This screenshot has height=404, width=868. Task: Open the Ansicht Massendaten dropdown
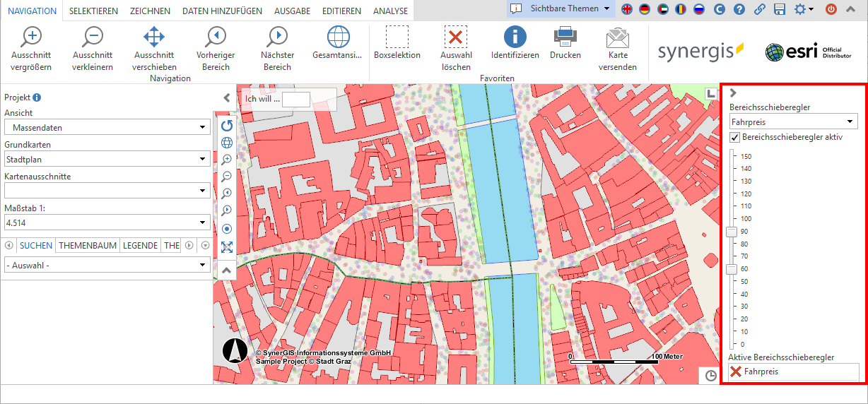(x=107, y=128)
